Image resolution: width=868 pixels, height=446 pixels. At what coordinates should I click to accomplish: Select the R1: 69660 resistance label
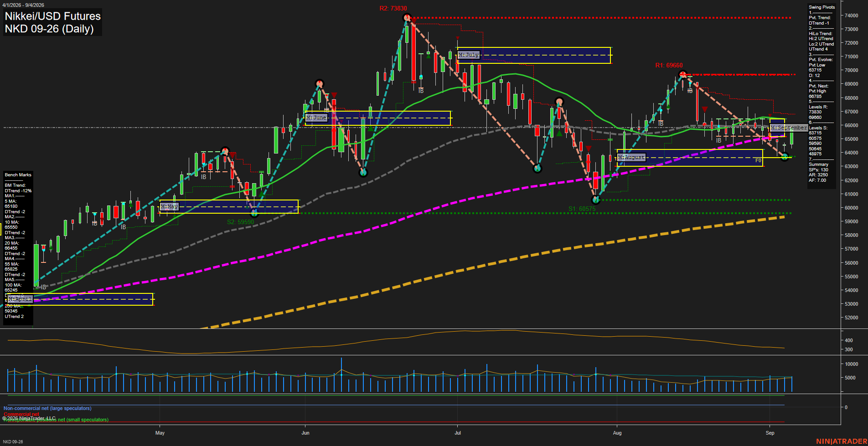[x=669, y=65]
